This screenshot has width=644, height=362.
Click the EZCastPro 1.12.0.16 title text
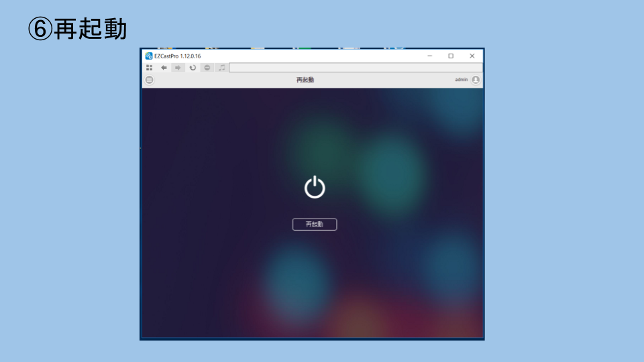coord(178,56)
